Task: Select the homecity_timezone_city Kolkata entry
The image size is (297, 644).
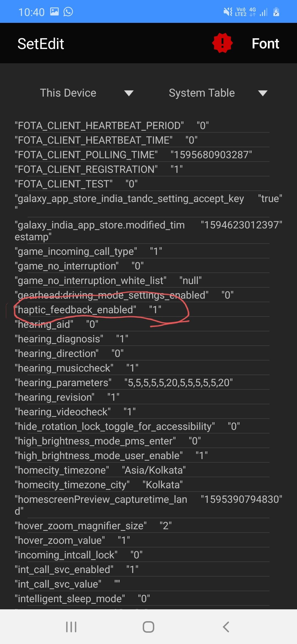Action: [x=99, y=485]
